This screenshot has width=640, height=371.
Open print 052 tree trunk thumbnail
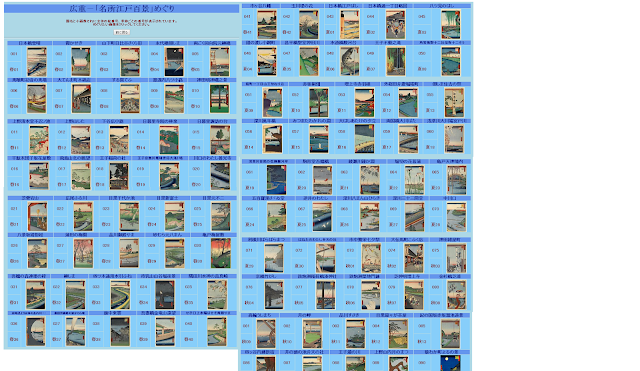pyautogui.click(x=319, y=103)
